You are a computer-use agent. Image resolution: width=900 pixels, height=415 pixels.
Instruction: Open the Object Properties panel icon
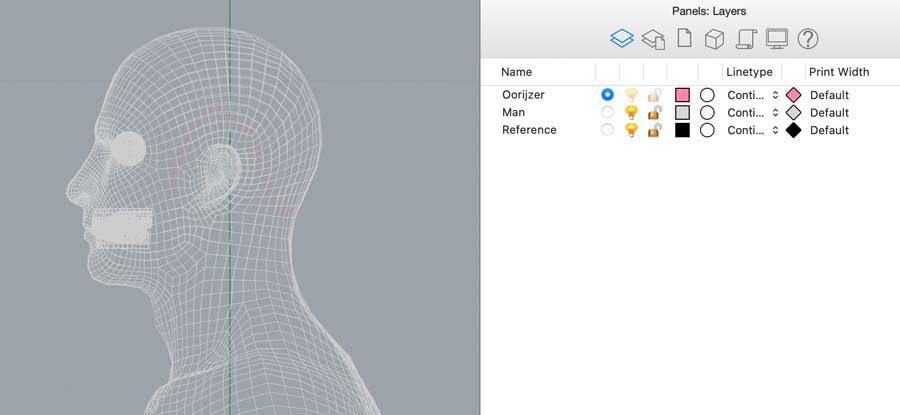point(653,39)
